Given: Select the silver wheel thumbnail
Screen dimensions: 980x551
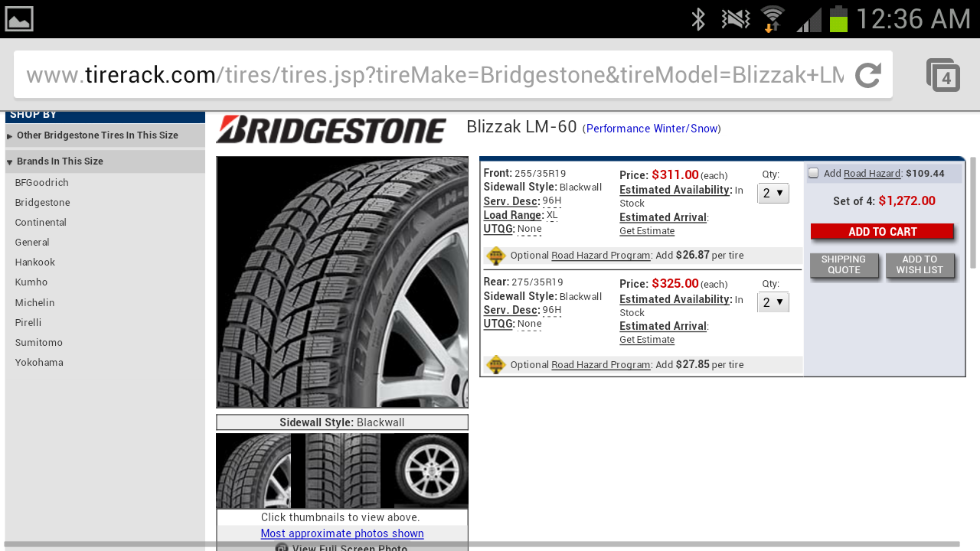Looking at the screenshot, I should pos(431,471).
